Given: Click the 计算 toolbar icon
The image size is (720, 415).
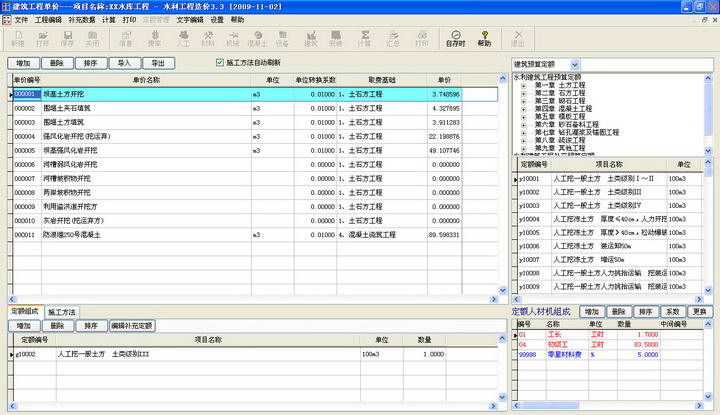Looking at the screenshot, I should click(x=364, y=40).
